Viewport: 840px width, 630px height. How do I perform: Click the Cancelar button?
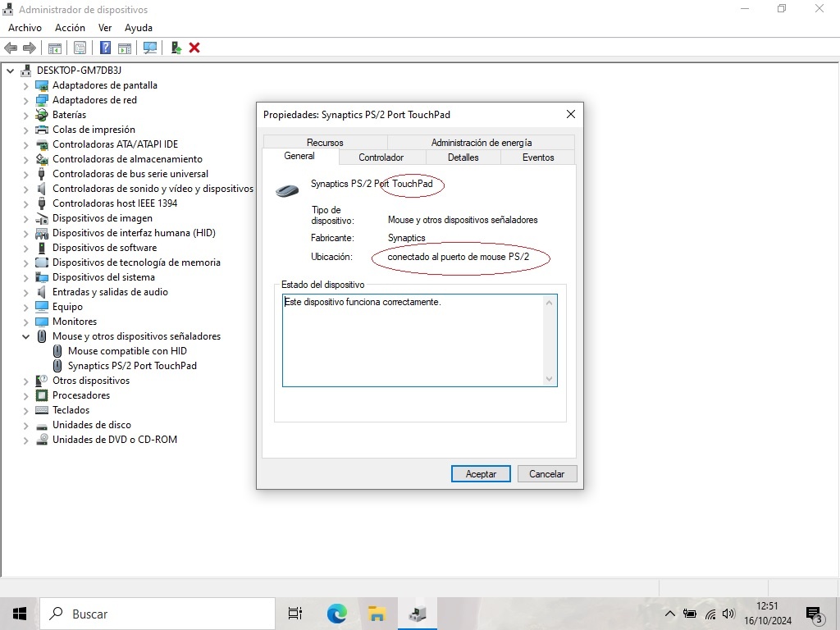pyautogui.click(x=547, y=473)
